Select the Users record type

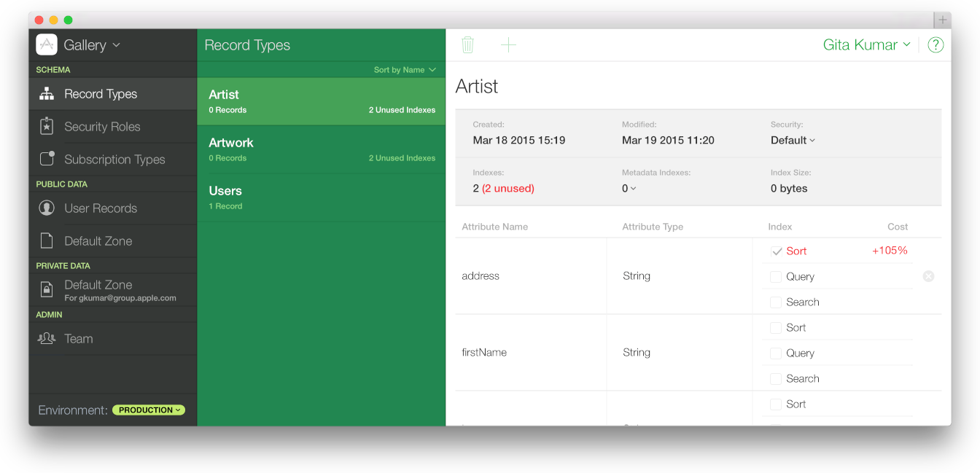[321, 197]
